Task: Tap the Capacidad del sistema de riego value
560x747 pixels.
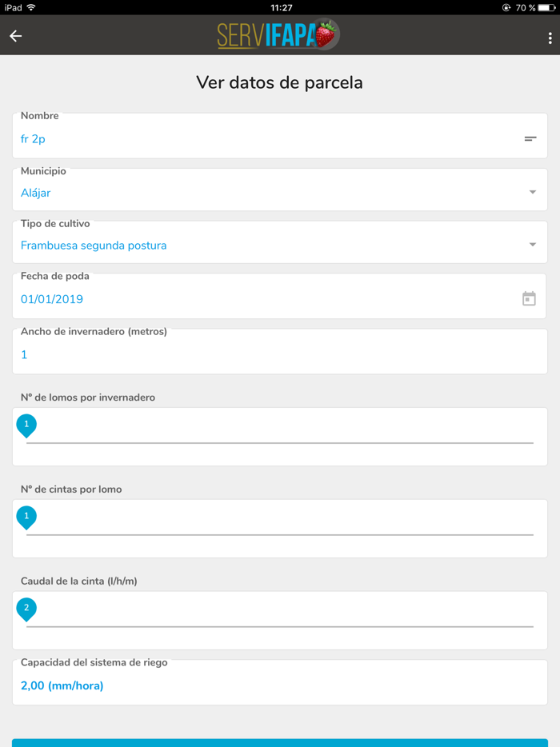Action: tap(62, 685)
